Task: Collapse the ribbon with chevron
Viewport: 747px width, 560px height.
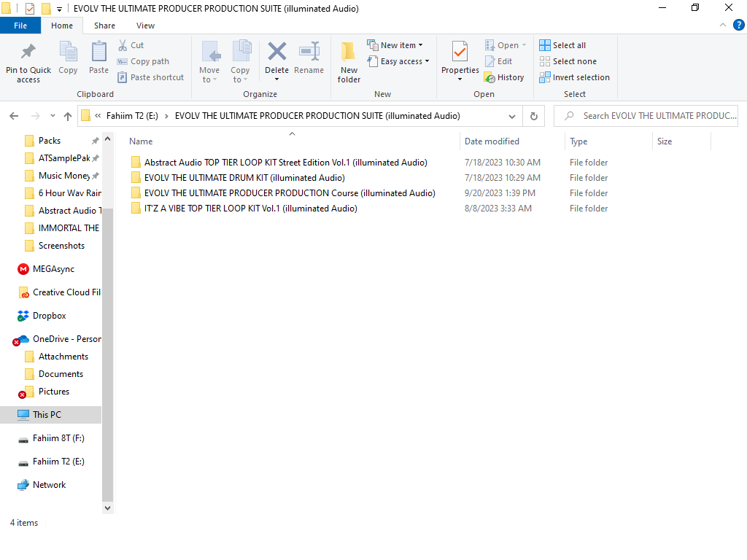Action: [723, 26]
